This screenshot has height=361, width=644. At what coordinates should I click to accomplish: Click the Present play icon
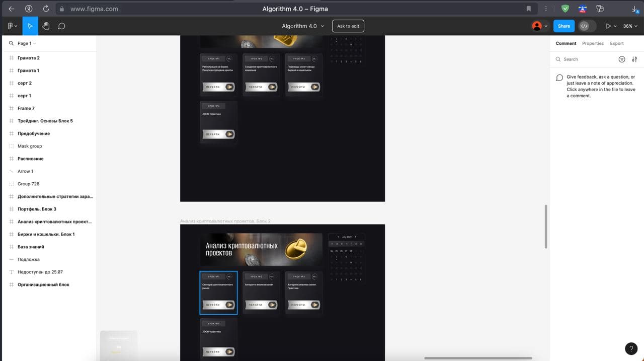click(608, 26)
